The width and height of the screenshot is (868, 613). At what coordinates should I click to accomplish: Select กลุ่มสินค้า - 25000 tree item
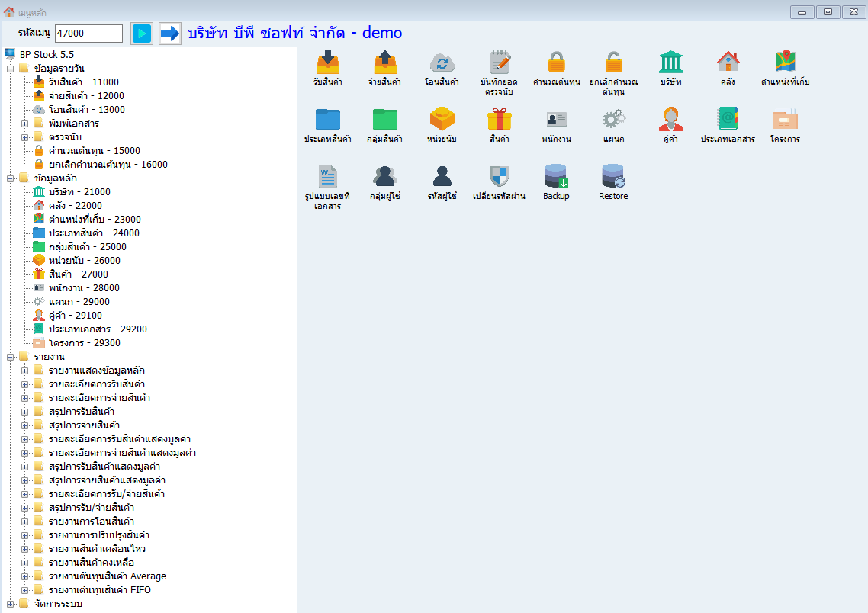(88, 247)
